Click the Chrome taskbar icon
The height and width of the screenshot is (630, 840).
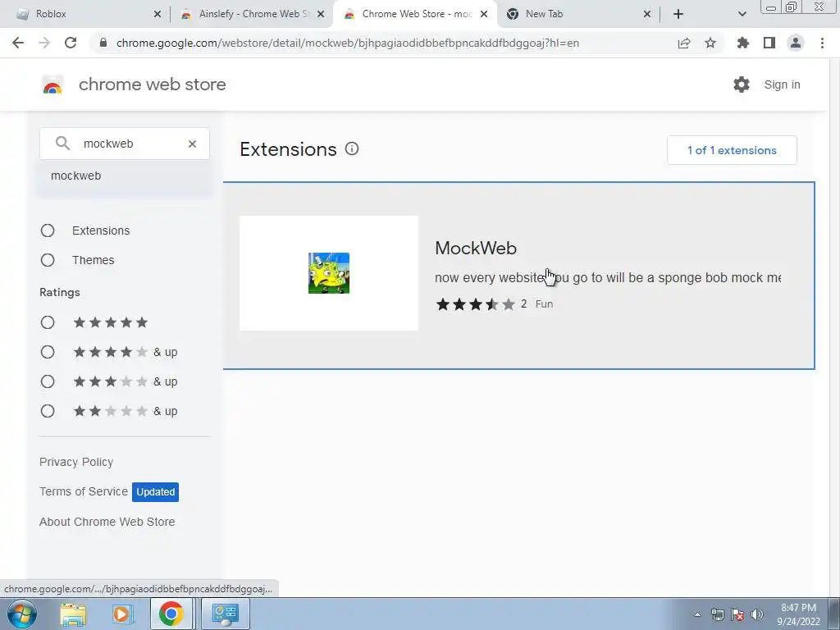[x=171, y=614]
